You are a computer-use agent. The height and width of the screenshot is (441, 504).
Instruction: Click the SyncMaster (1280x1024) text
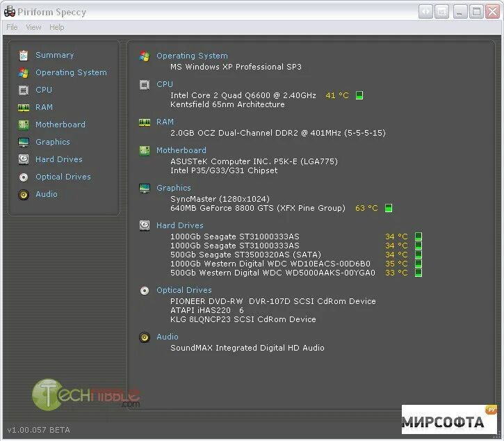220,199
